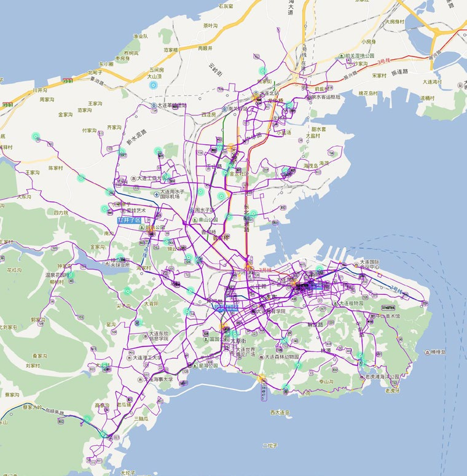Viewport: 467px width, 476px height.
Task: Click the school icon beside 大连海事大学
Action: click(x=140, y=380)
